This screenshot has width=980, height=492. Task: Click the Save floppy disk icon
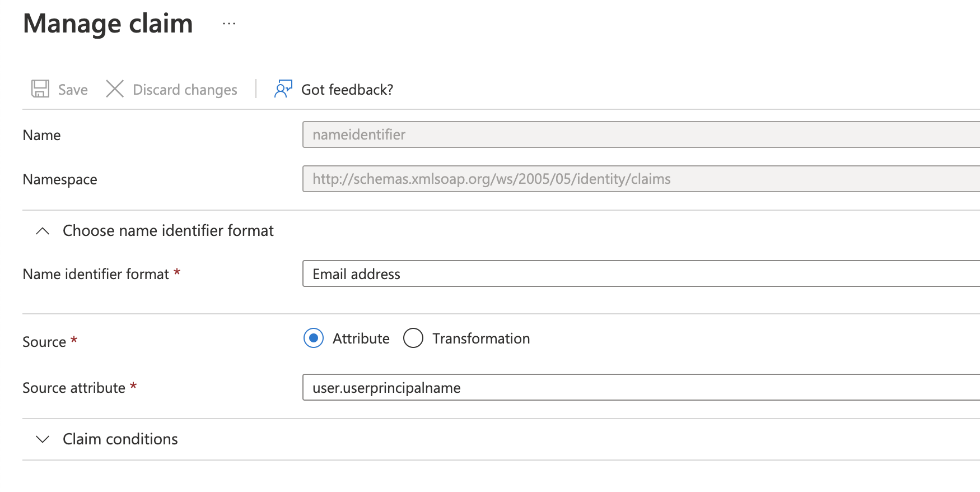coord(40,89)
